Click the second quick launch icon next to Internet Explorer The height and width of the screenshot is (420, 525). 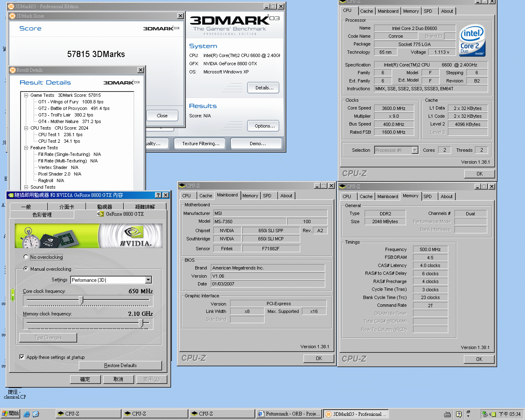36,414
